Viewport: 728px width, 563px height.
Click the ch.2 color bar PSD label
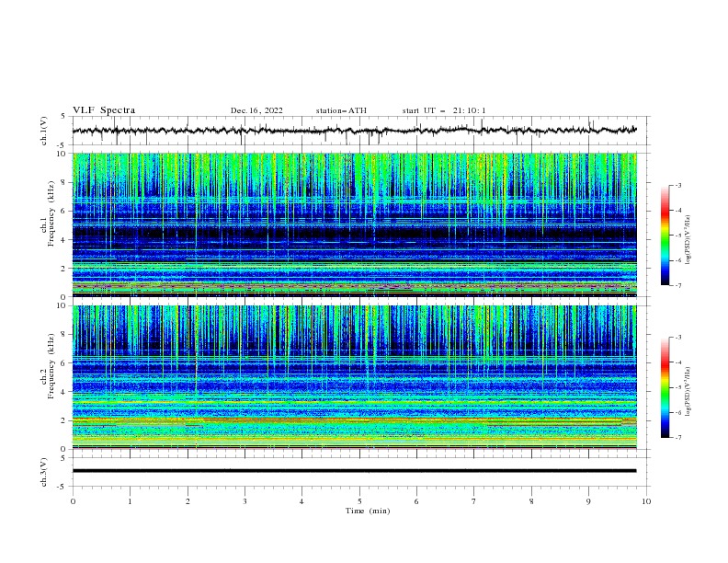pyautogui.click(x=688, y=392)
